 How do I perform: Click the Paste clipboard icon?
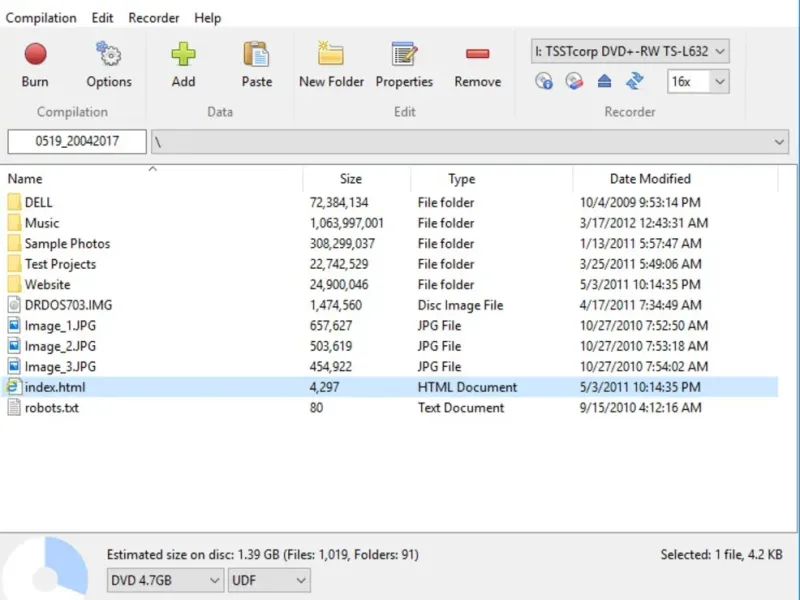256,54
